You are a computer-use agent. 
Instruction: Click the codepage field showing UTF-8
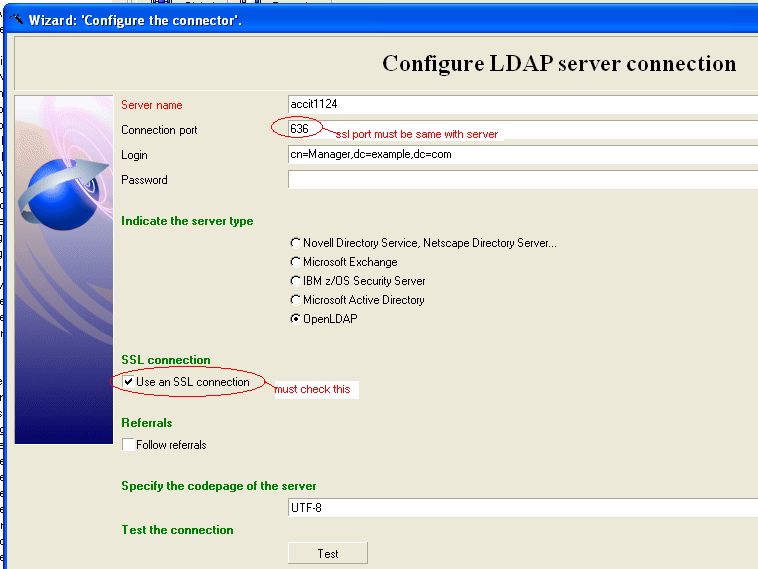click(x=520, y=508)
